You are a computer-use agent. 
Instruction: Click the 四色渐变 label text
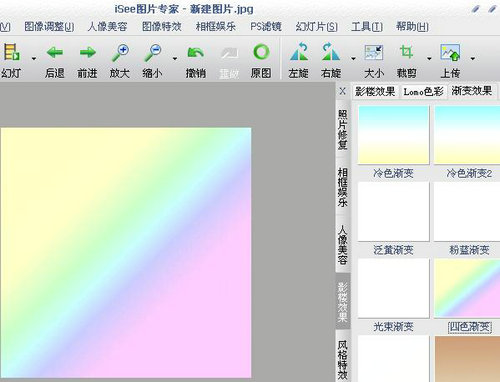pyautogui.click(x=470, y=327)
